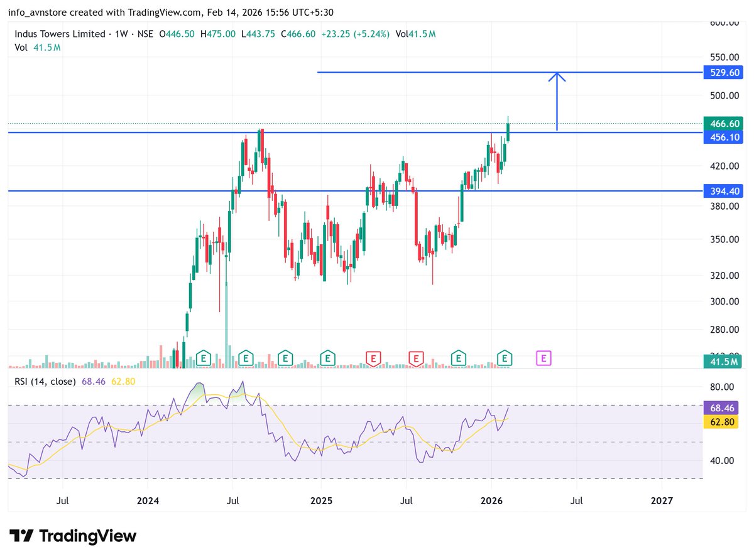Click the 350.00 price axis label
Viewport: 754px width, 560px height.
[724, 239]
